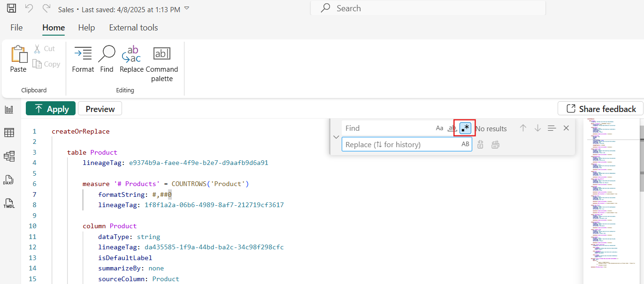The image size is (644, 284).
Task: Open the Report view icon
Action: click(9, 109)
